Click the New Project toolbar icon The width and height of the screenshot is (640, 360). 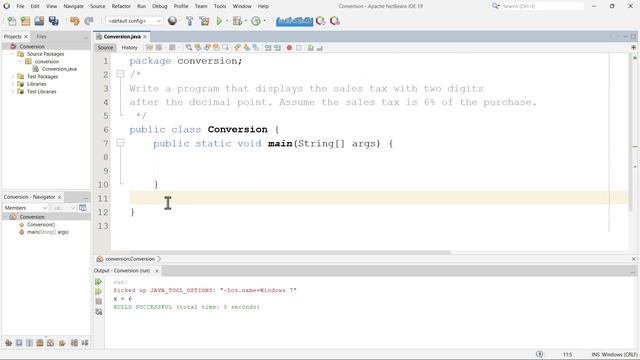tap(25, 21)
